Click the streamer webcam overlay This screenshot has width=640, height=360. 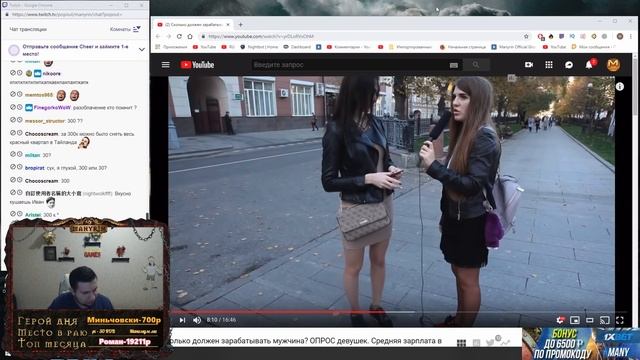click(x=87, y=268)
